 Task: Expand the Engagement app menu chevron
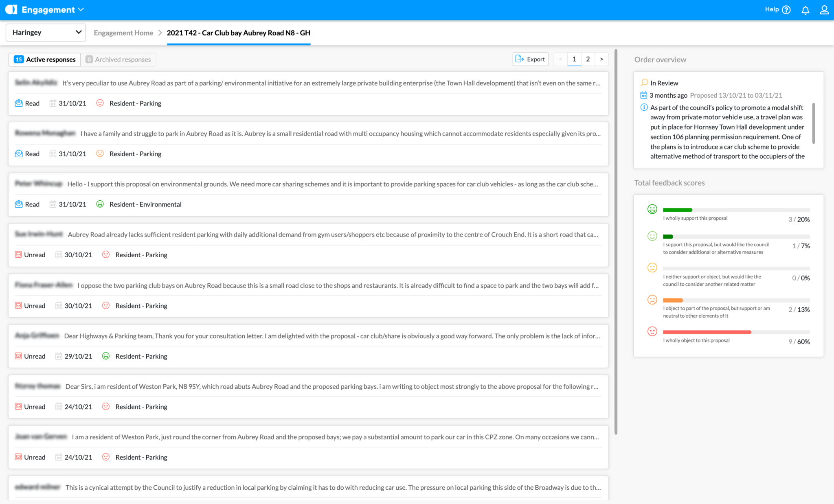point(81,10)
